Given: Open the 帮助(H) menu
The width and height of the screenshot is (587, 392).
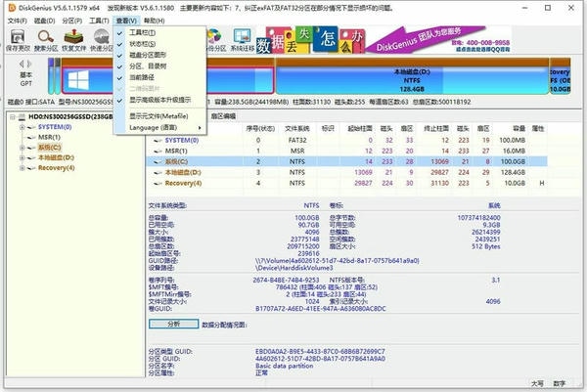Looking at the screenshot, I should pos(154,21).
